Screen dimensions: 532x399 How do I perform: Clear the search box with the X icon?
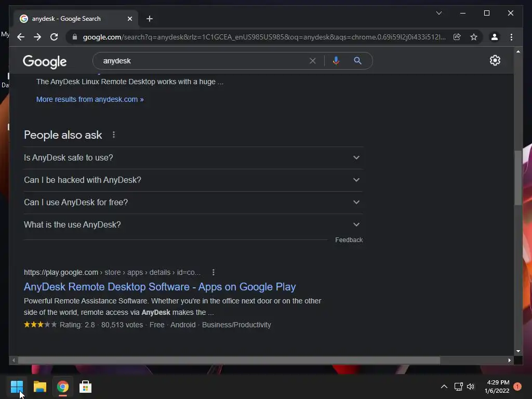coord(312,61)
